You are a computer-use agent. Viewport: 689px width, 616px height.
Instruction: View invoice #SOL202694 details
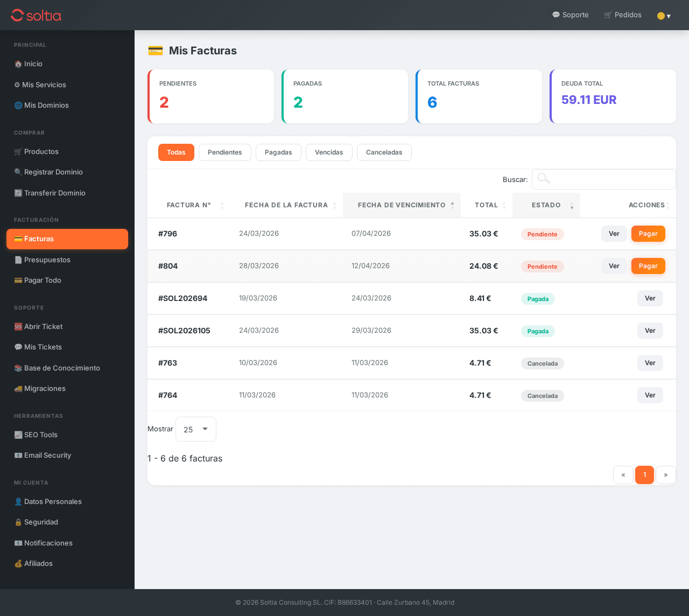(650, 298)
